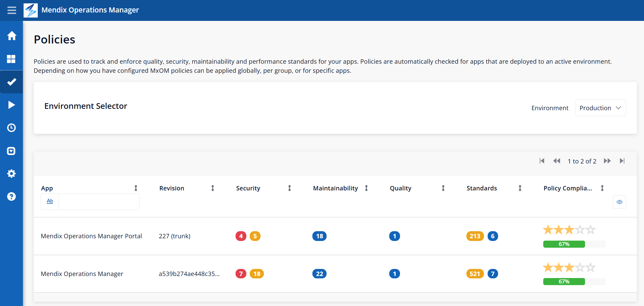Viewport: 644px width, 306px height.
Task: Sort table by Quality column arrow
Action: point(443,188)
